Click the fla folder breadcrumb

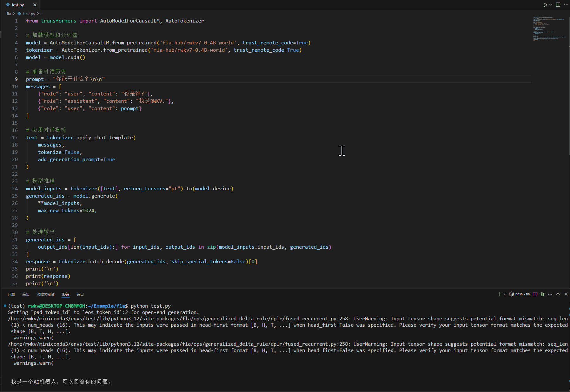point(9,14)
